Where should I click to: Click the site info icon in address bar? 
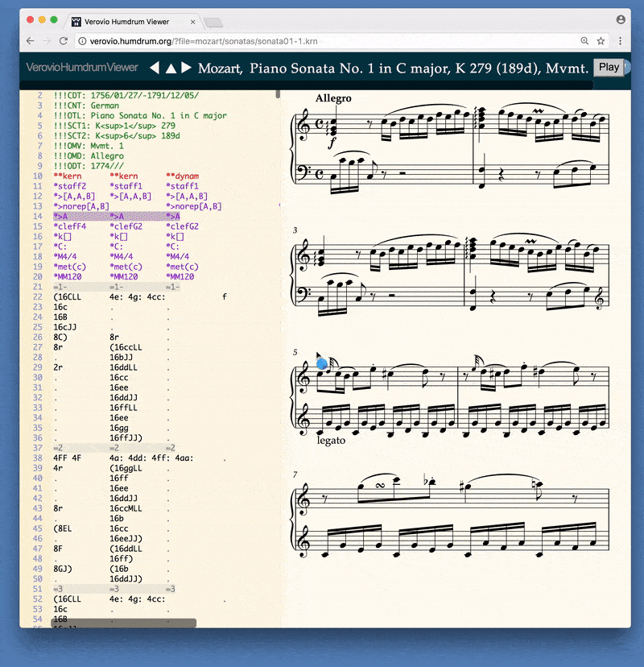point(82,41)
